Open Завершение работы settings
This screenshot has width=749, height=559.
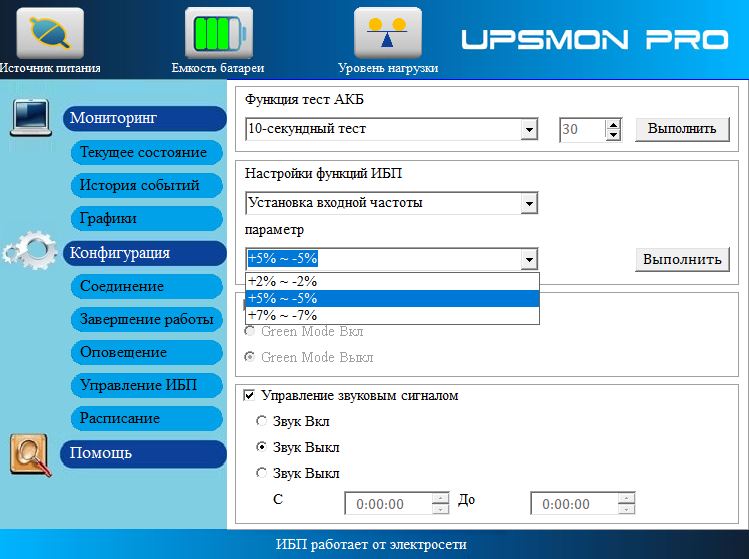[147, 319]
